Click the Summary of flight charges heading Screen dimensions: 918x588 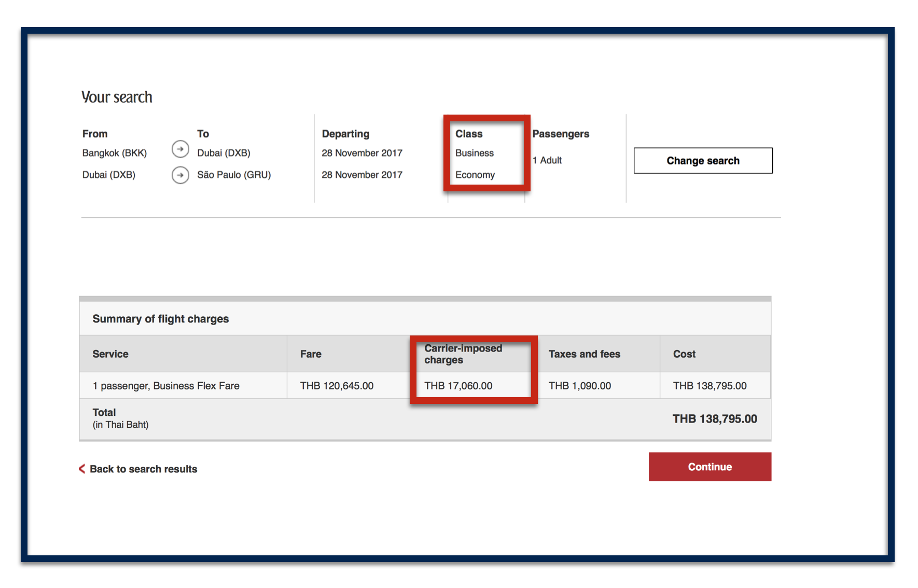pyautogui.click(x=161, y=319)
